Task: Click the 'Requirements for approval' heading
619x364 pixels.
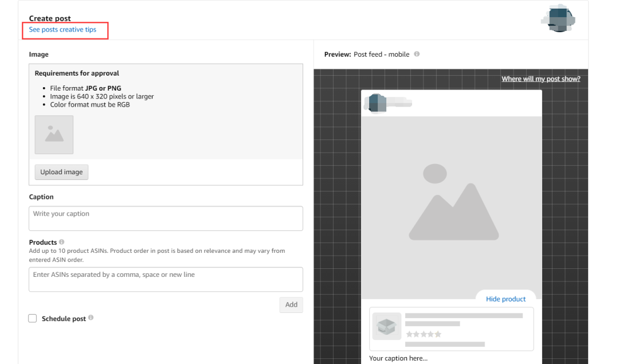Action: 77,73
